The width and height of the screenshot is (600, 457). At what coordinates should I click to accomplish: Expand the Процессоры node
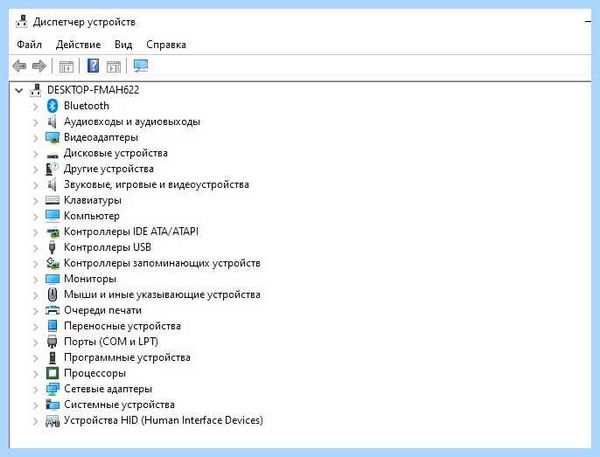(x=36, y=373)
